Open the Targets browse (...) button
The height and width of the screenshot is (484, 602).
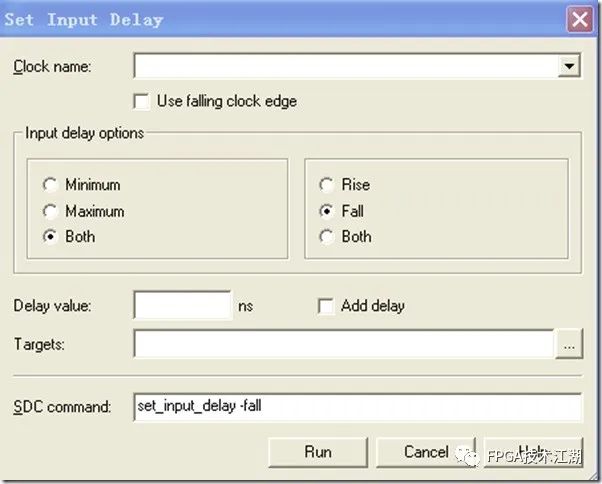click(x=569, y=344)
